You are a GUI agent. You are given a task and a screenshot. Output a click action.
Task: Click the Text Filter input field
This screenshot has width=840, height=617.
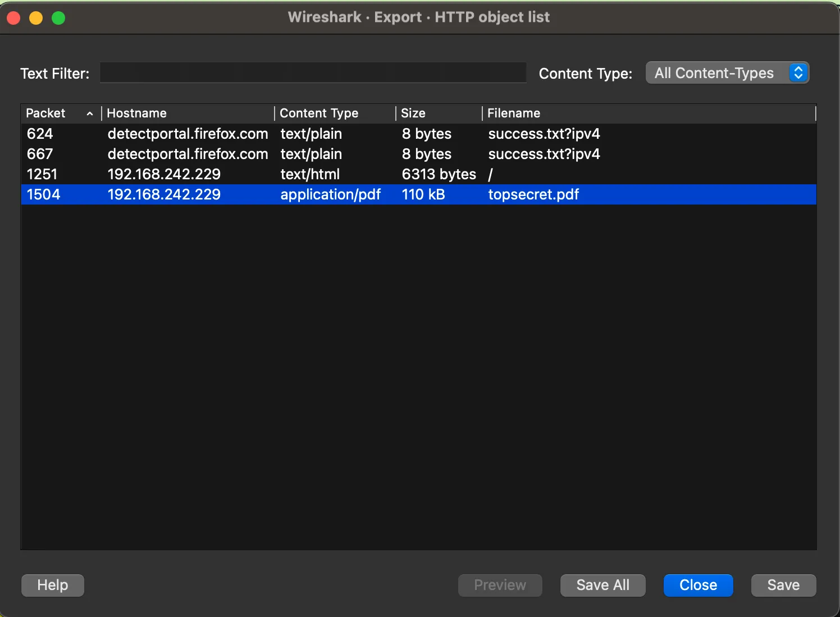tap(313, 73)
